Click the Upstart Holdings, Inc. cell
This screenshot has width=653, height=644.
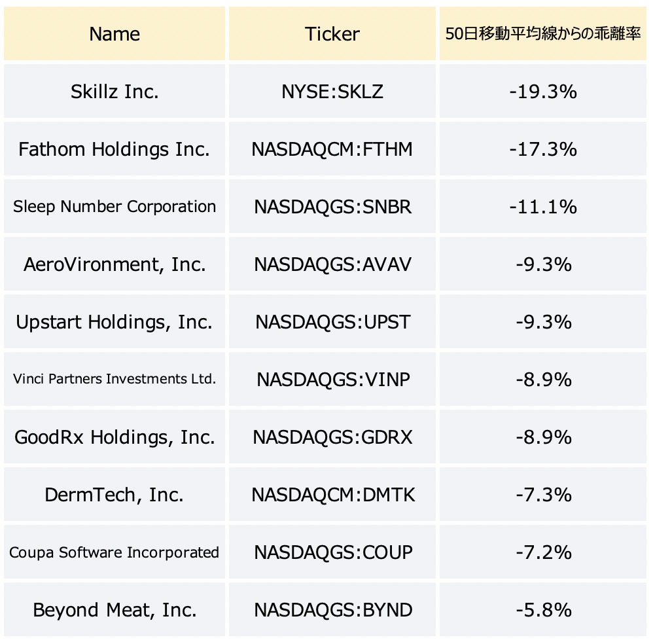pos(115,321)
